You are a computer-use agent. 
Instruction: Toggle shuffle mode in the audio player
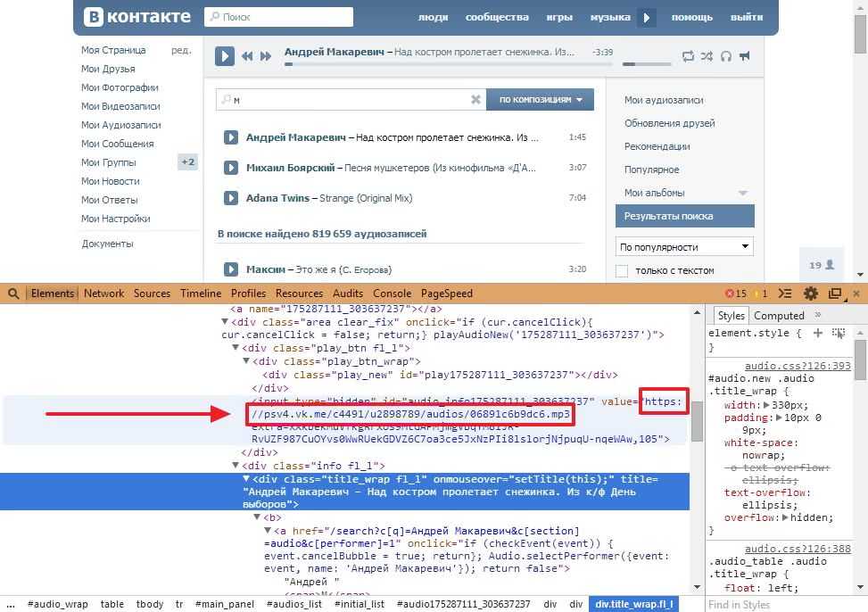[707, 56]
